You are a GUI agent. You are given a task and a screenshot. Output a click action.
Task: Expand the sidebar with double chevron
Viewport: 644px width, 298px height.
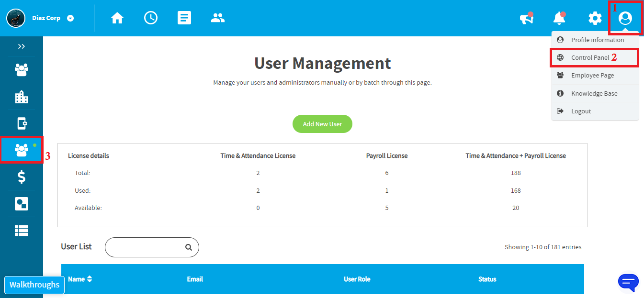(21, 46)
